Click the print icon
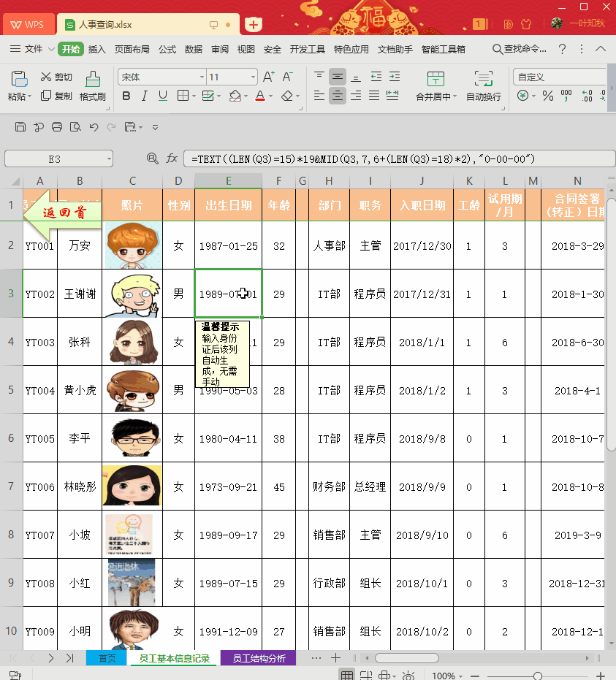616x680 pixels. point(57,126)
